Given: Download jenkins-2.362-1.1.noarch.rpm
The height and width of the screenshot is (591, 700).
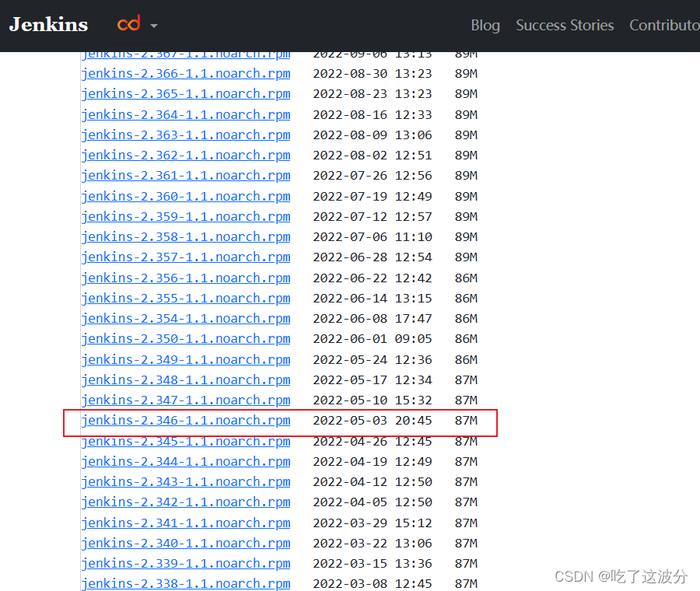Looking at the screenshot, I should click(x=186, y=156).
